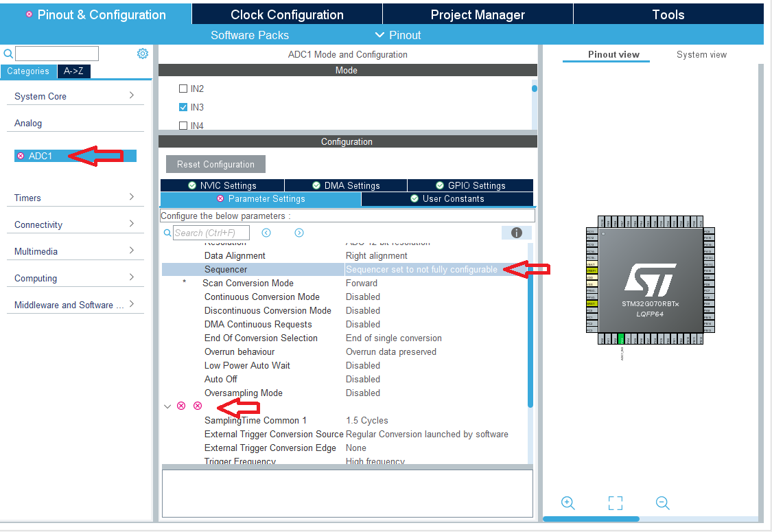Click the info icon in Parameter Settings
Viewport: 772px width, 532px height.
515,233
